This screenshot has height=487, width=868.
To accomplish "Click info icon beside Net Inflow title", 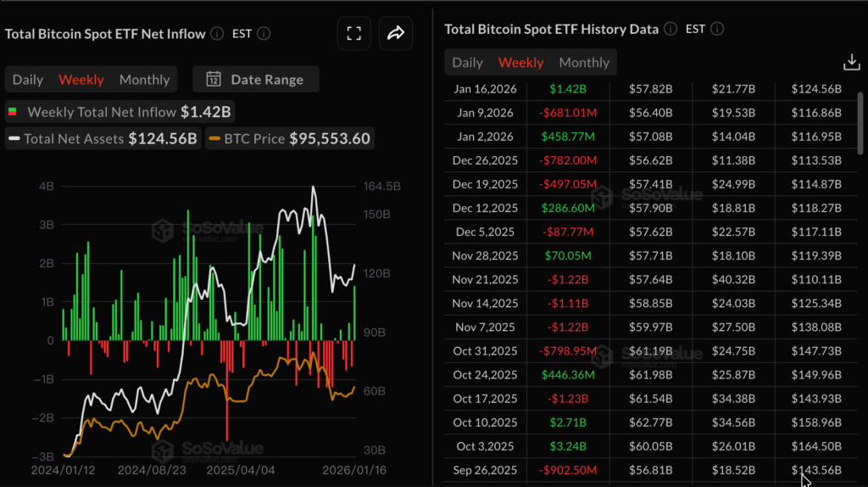I will pyautogui.click(x=217, y=34).
